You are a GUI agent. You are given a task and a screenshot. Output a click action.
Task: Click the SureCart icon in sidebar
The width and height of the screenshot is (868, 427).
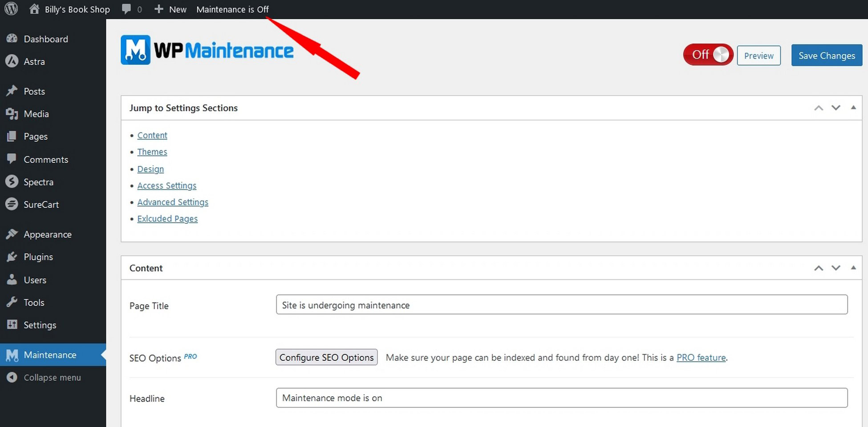pos(12,205)
